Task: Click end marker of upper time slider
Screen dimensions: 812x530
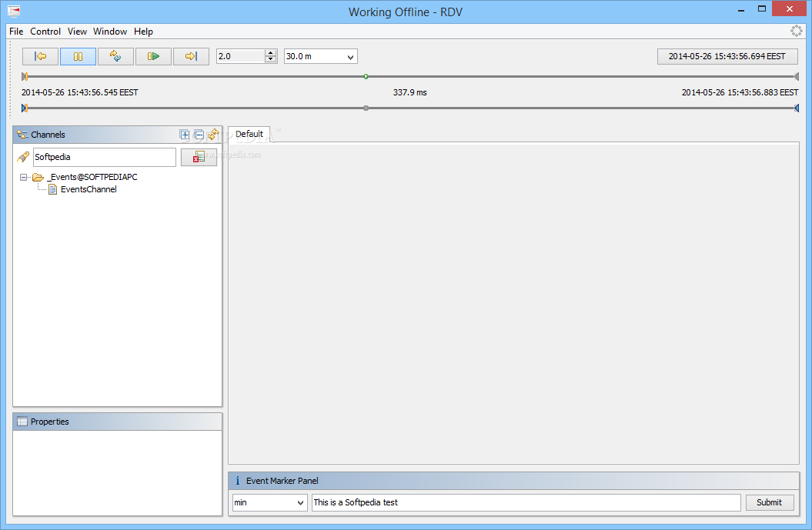Action: (797, 77)
